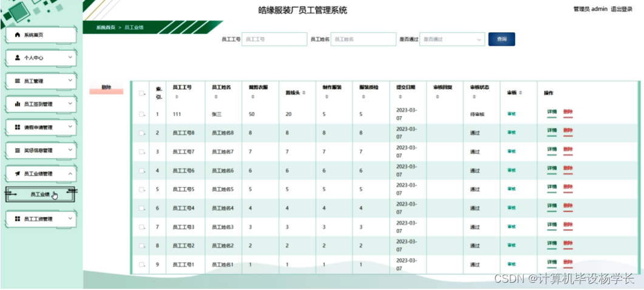
Task: Click 删除 for the 员工工号7 row
Action: 568,150
